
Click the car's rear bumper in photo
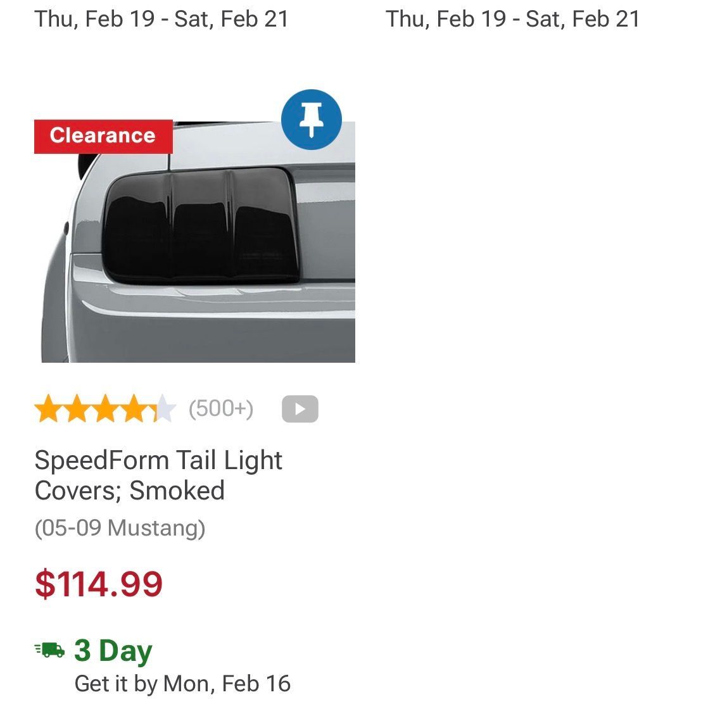point(209,317)
